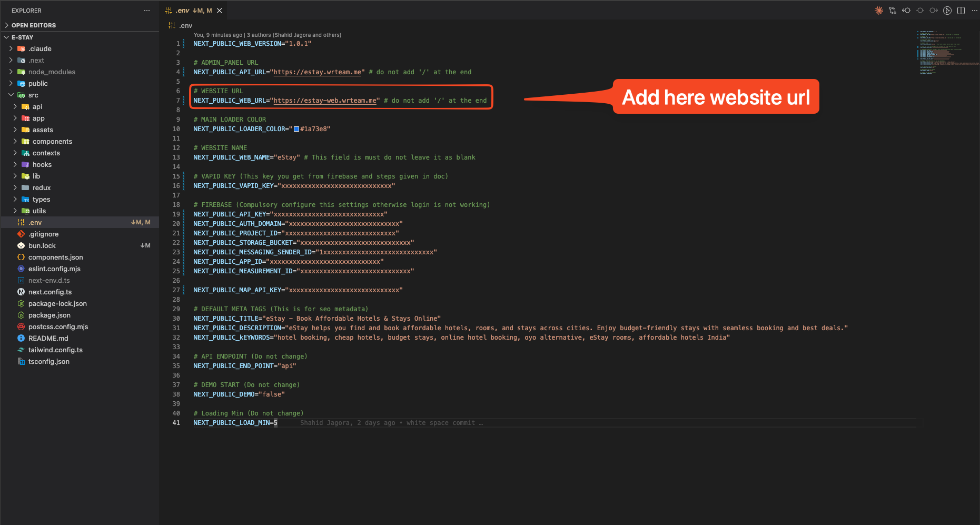Click the git blame authors annotation above line 1
This screenshot has width=980, height=525.
[x=268, y=35]
